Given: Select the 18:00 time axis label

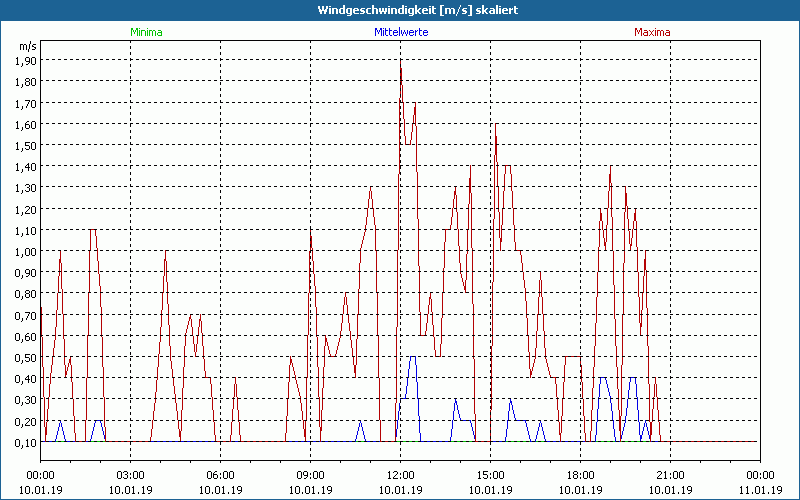Looking at the screenshot, I should click(x=580, y=475).
